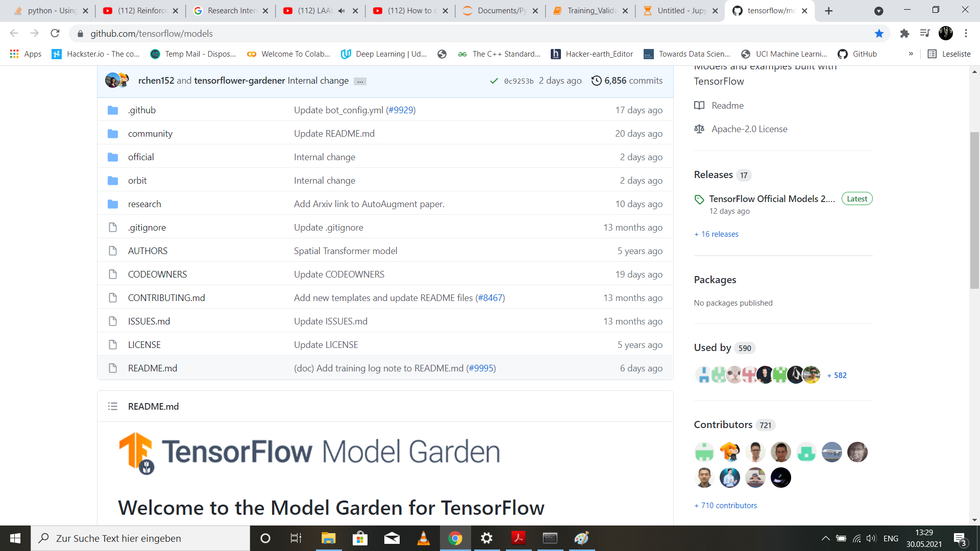Switch to the Research Internship tab
This screenshot has width=980, height=551.
click(x=229, y=10)
